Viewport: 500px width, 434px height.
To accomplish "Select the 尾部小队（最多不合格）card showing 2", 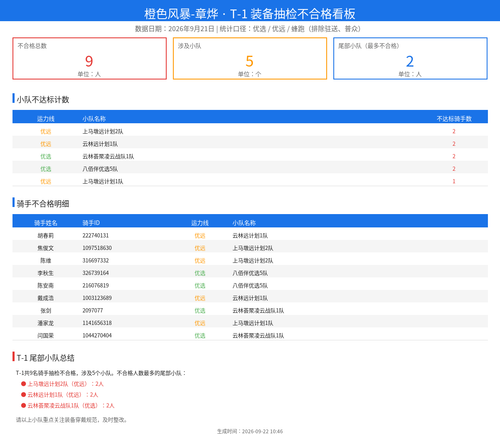I will click(x=410, y=58).
